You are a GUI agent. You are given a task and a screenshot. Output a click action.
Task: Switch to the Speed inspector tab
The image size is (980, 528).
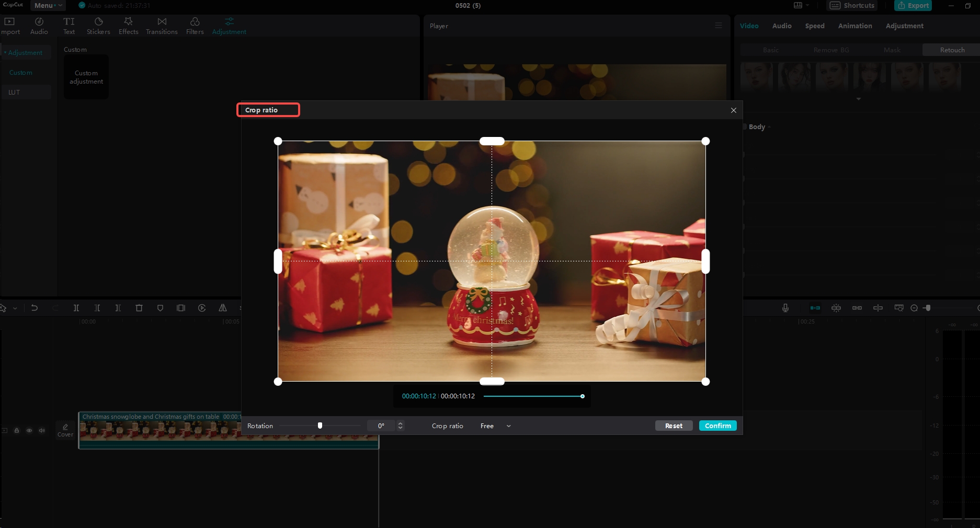815,26
